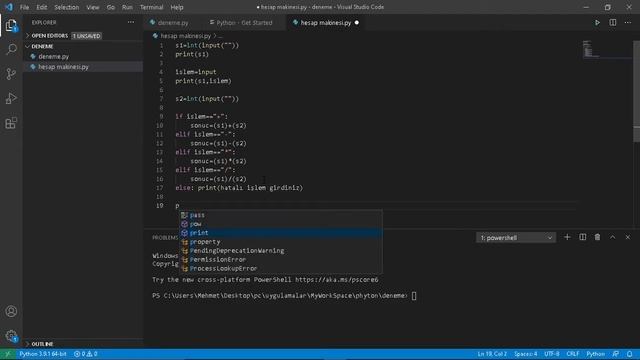Open the Explorer view in activity bar

[x=11, y=25]
